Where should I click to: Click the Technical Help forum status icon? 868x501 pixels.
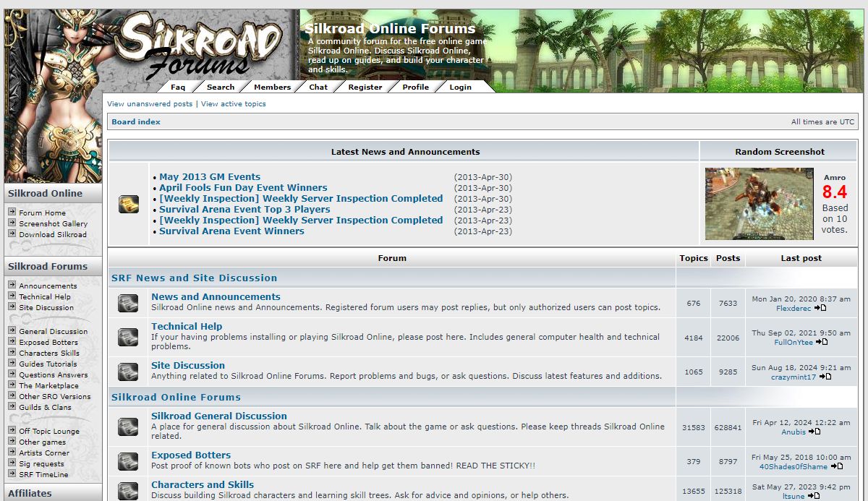tap(128, 337)
